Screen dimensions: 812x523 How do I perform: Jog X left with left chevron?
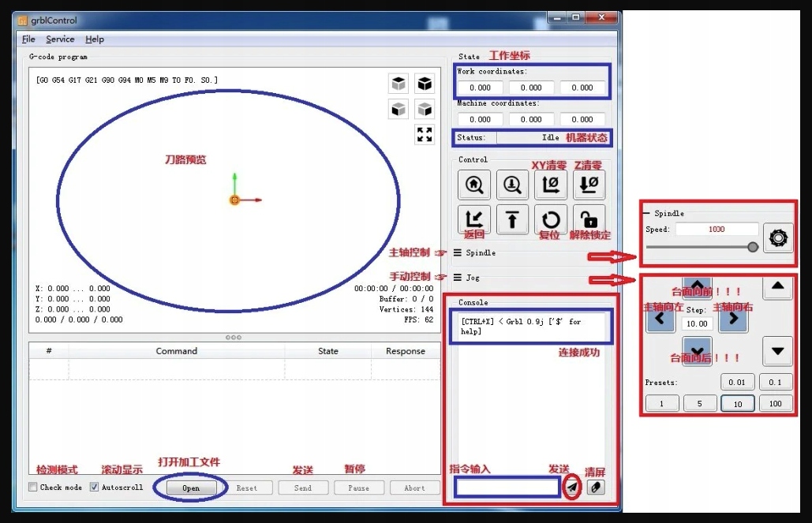coord(660,319)
